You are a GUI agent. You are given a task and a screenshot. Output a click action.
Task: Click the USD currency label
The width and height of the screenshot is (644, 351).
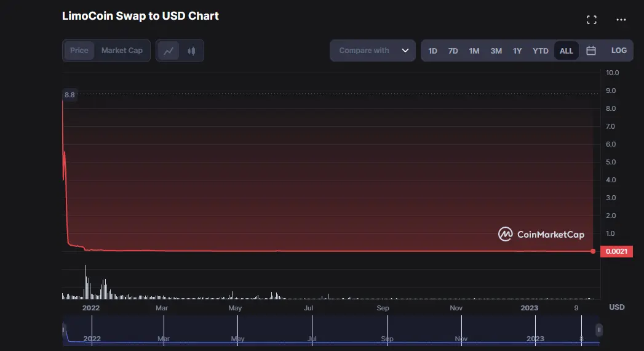(617, 307)
